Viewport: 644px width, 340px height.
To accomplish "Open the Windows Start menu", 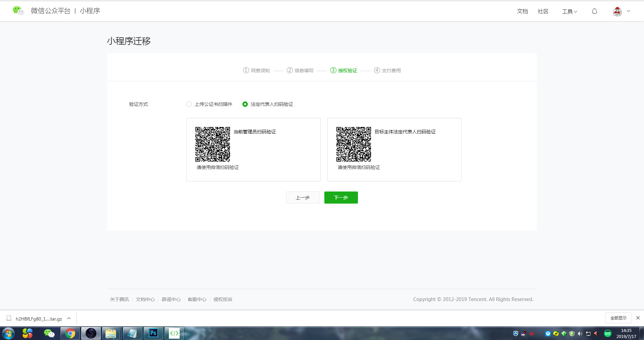I will 8,333.
